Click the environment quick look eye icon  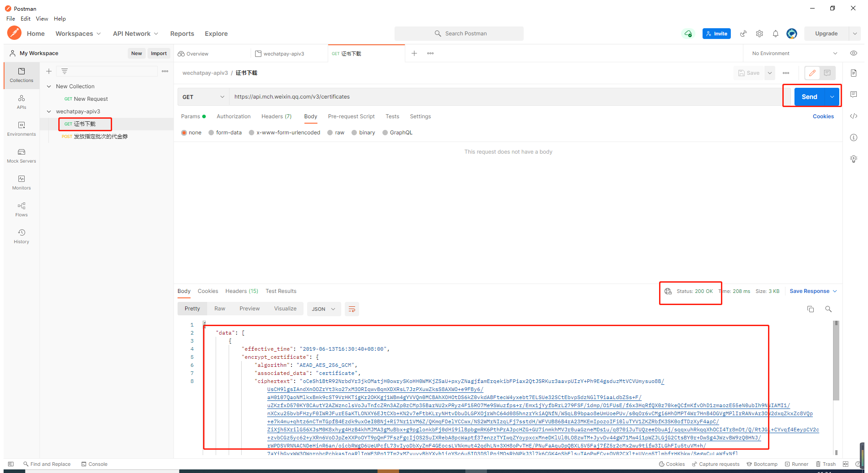pos(854,53)
